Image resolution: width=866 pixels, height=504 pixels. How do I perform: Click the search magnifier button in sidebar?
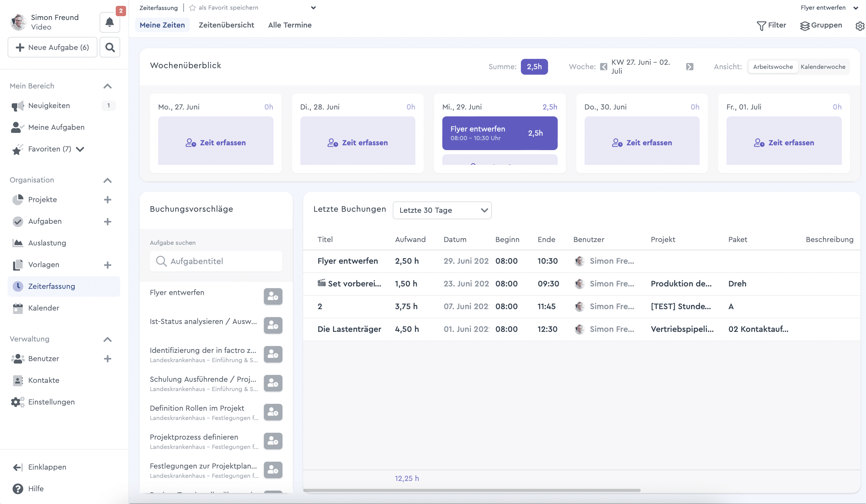pyautogui.click(x=110, y=47)
